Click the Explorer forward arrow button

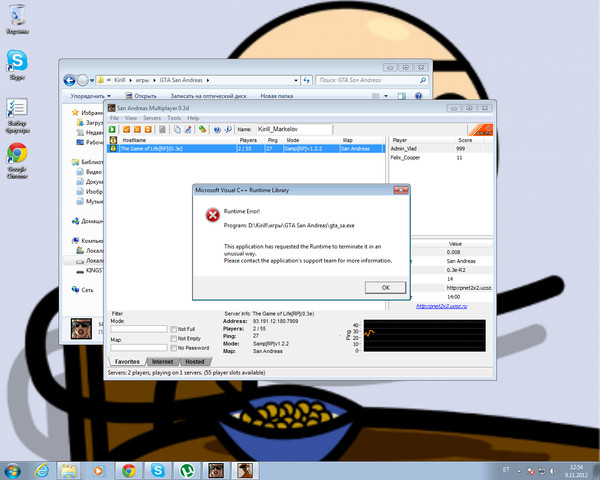[x=83, y=80]
